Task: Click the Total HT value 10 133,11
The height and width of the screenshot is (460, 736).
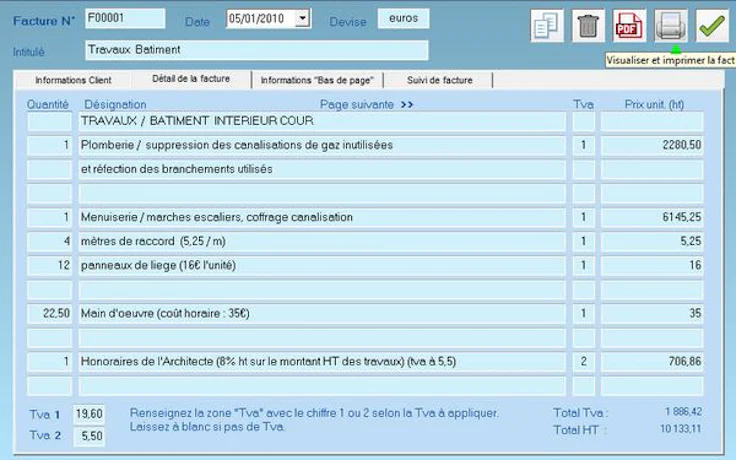Action: point(681,429)
